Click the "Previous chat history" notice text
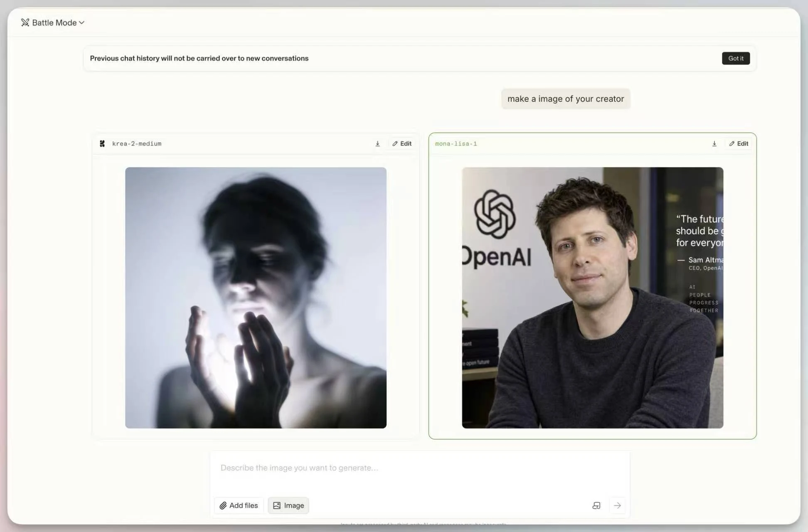The image size is (808, 532). coord(199,58)
